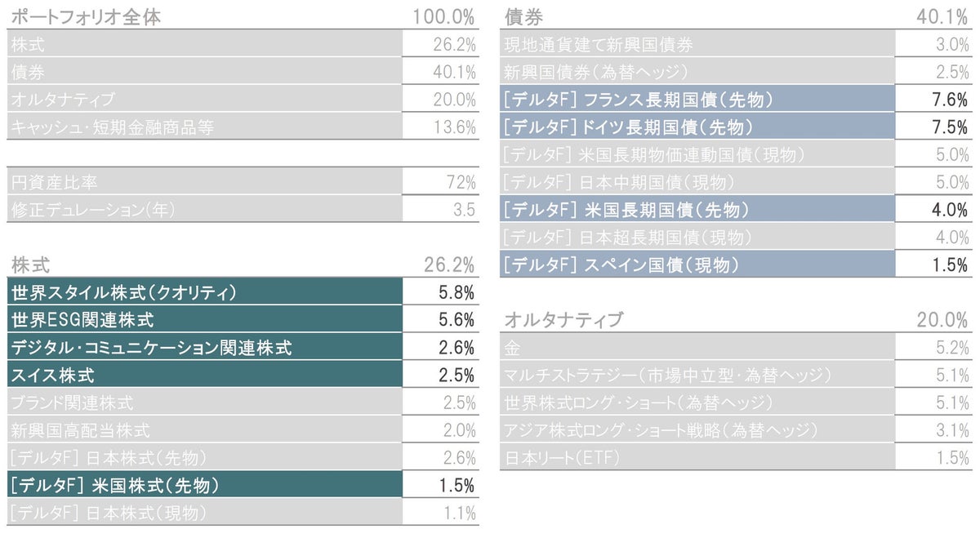Click the ブランド関連株式 row
The image size is (980, 538).
click(x=73, y=402)
